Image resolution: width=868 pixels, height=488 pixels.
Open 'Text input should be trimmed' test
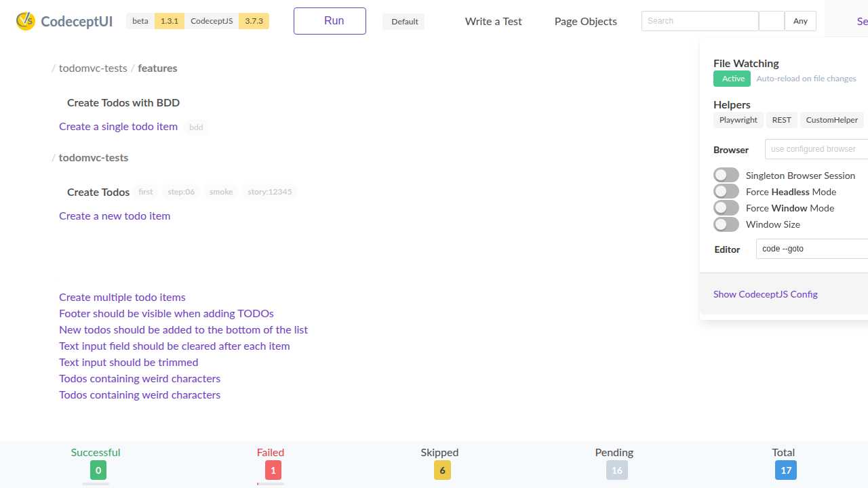129,363
